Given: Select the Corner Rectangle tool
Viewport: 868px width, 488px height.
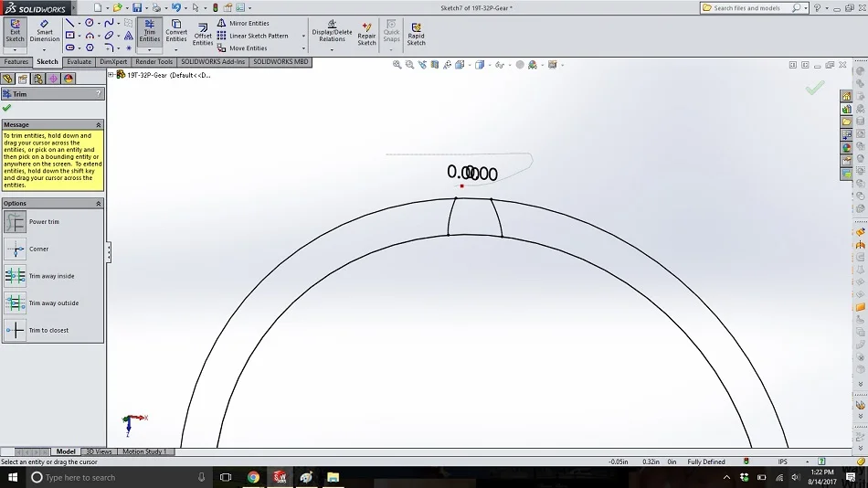Looking at the screenshot, I should 69,36.
